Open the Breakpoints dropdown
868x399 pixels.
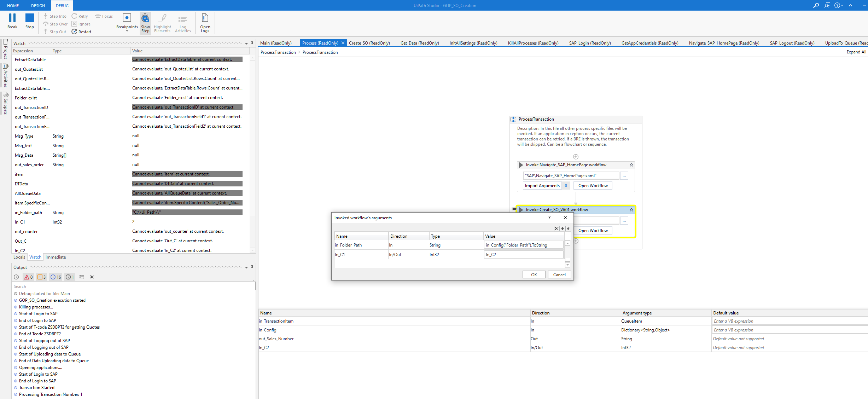click(127, 31)
